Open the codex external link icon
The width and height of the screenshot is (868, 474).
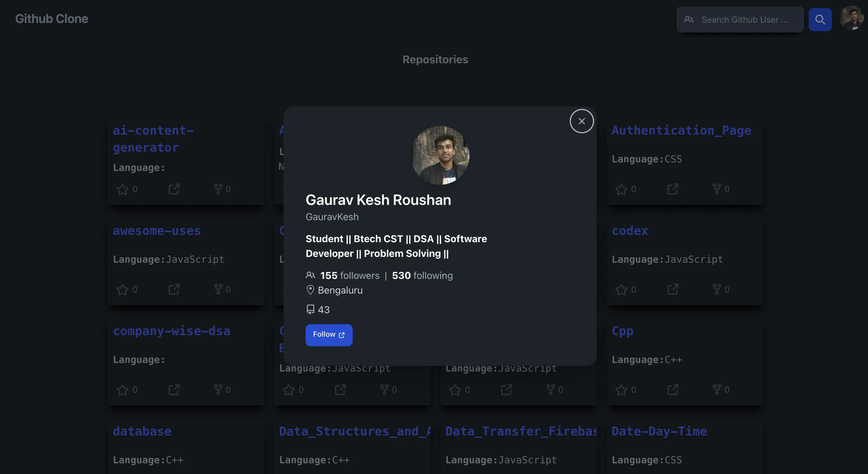tap(673, 289)
